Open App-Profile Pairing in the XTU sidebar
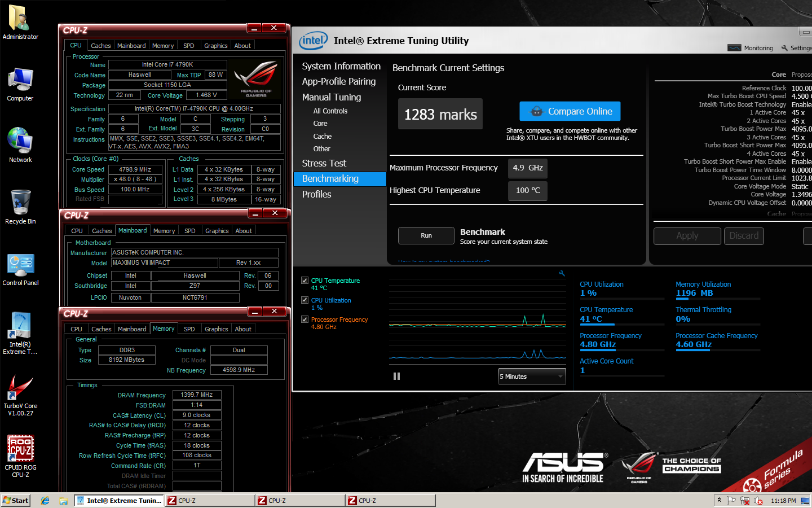This screenshot has height=508, width=812. 339,81
